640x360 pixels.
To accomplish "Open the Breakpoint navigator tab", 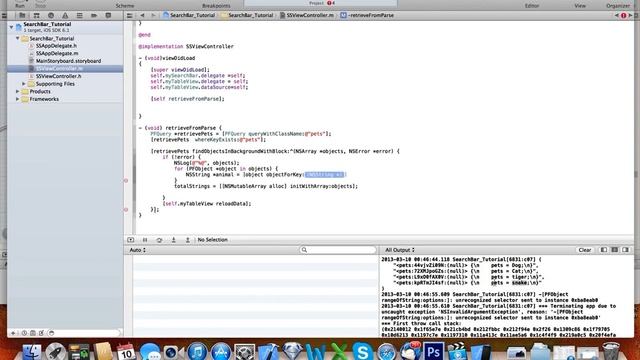I will tap(94, 16).
